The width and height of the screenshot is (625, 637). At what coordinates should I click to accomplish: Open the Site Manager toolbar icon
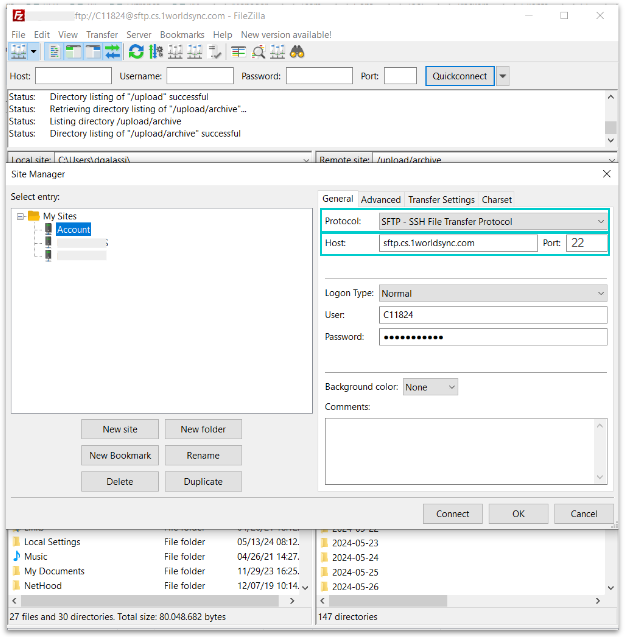[19, 52]
